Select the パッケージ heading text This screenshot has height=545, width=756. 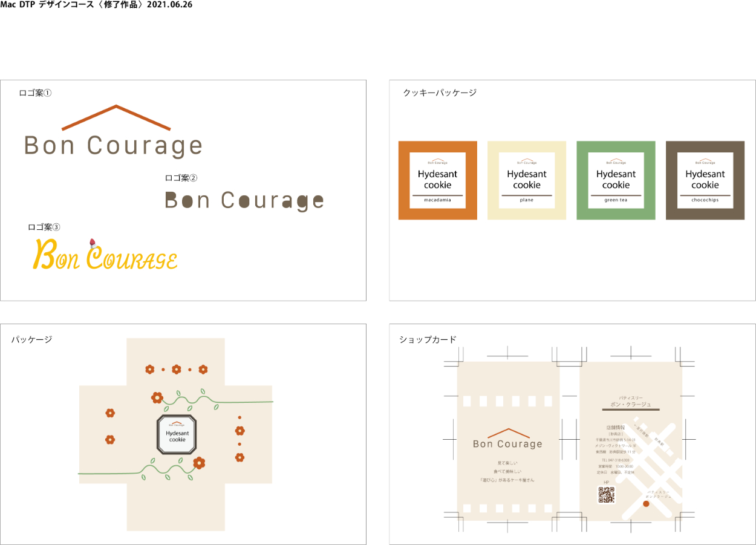31,339
